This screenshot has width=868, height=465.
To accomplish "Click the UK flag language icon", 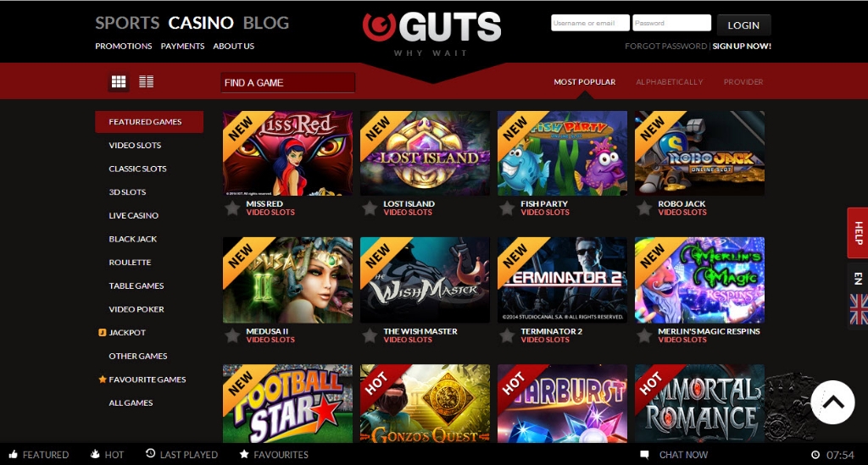I will (x=859, y=309).
